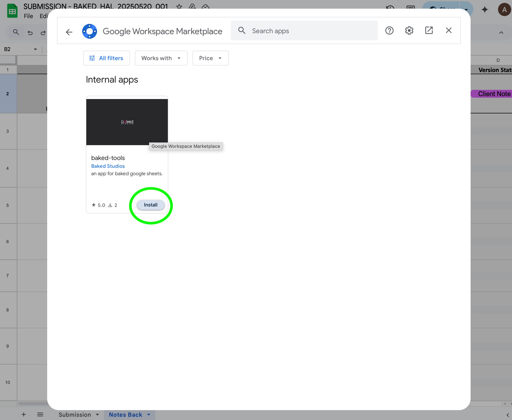Open Marketplace in new window

pyautogui.click(x=429, y=30)
